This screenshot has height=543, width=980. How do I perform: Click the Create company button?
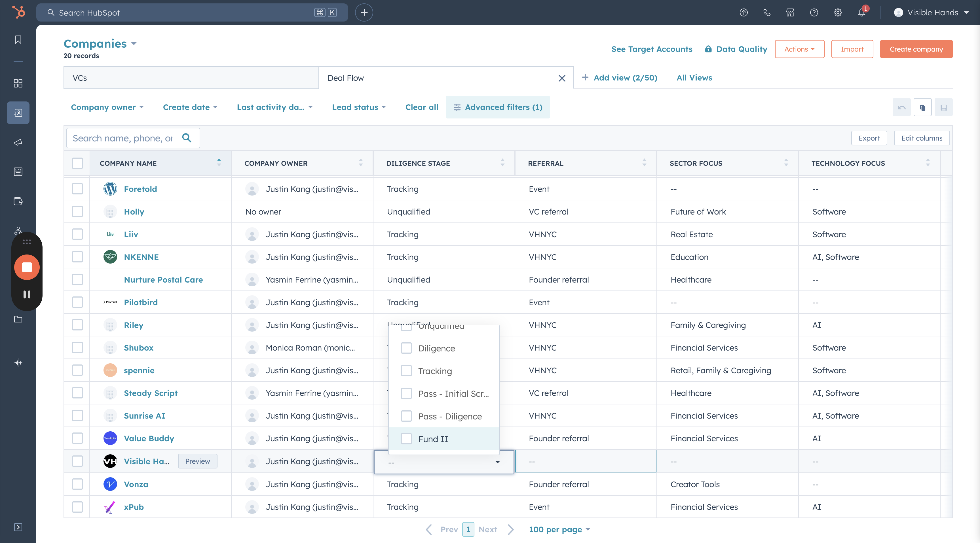coord(916,49)
